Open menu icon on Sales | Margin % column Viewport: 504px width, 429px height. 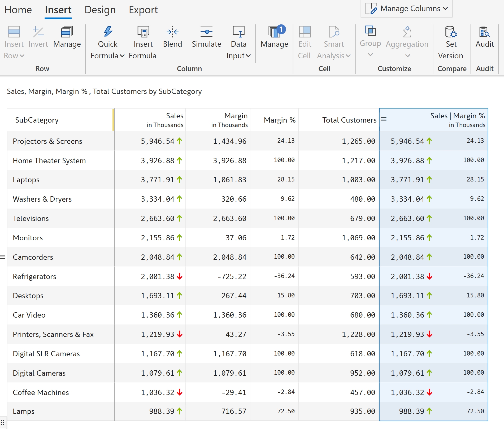pyautogui.click(x=384, y=118)
